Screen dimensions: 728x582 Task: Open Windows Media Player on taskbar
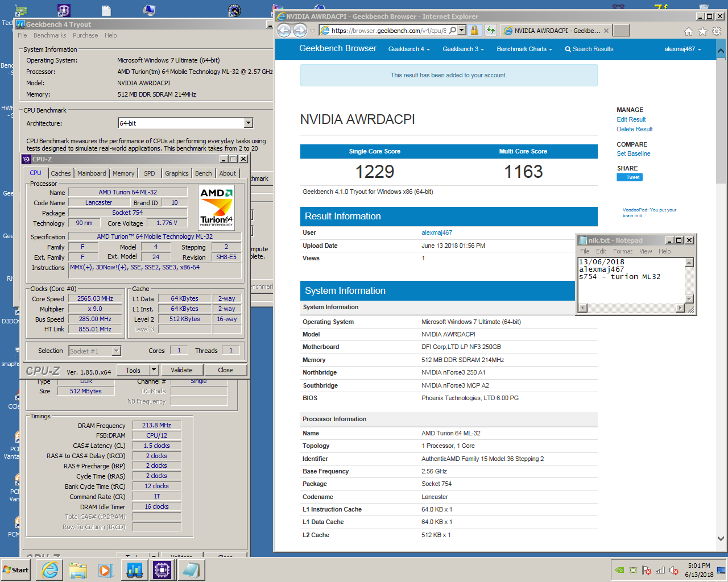(106, 570)
